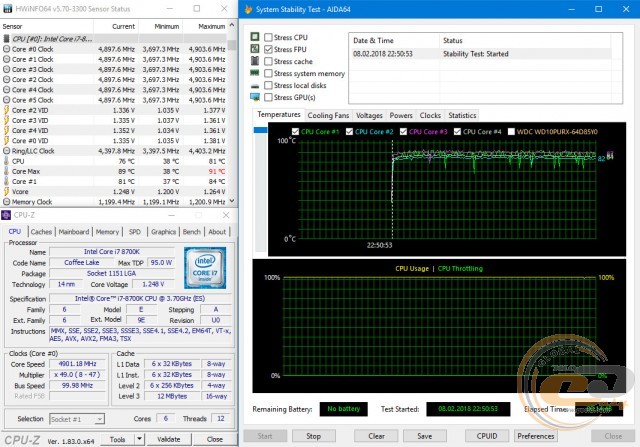640x447 pixels.
Task: Click the blue graph scale slider indicator
Action: tap(260, 130)
